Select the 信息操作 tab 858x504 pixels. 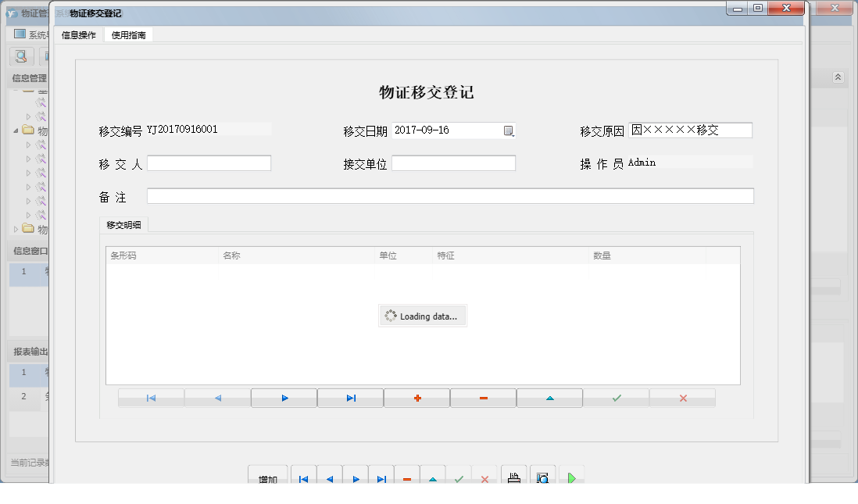coord(80,34)
